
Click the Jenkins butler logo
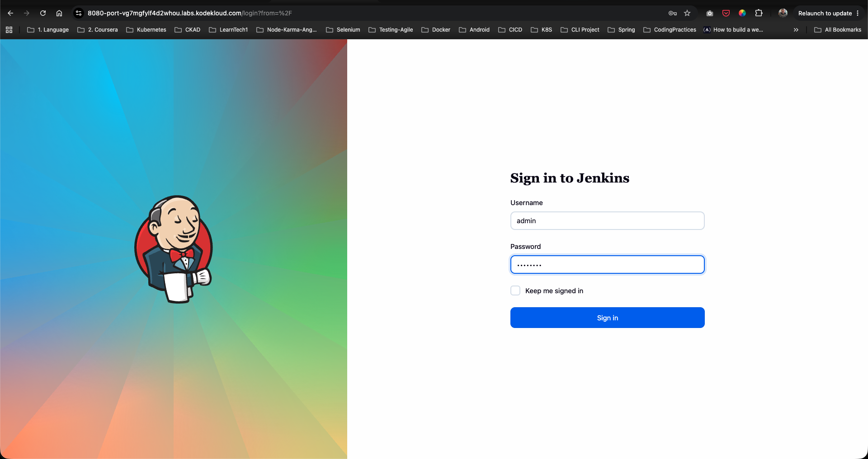click(174, 249)
